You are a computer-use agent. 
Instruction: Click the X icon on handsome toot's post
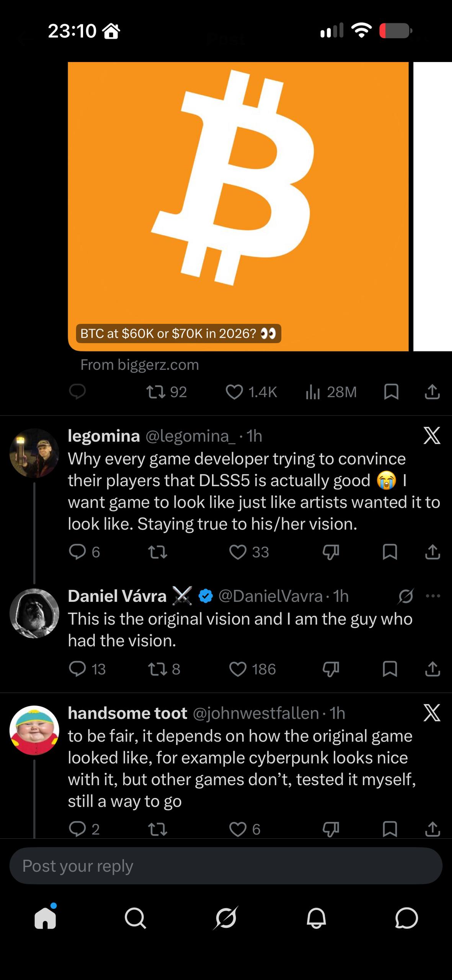coord(432,713)
